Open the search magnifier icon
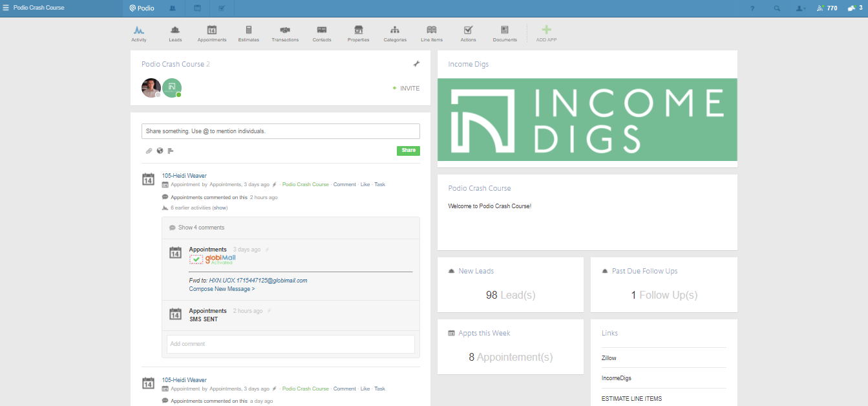 point(777,8)
